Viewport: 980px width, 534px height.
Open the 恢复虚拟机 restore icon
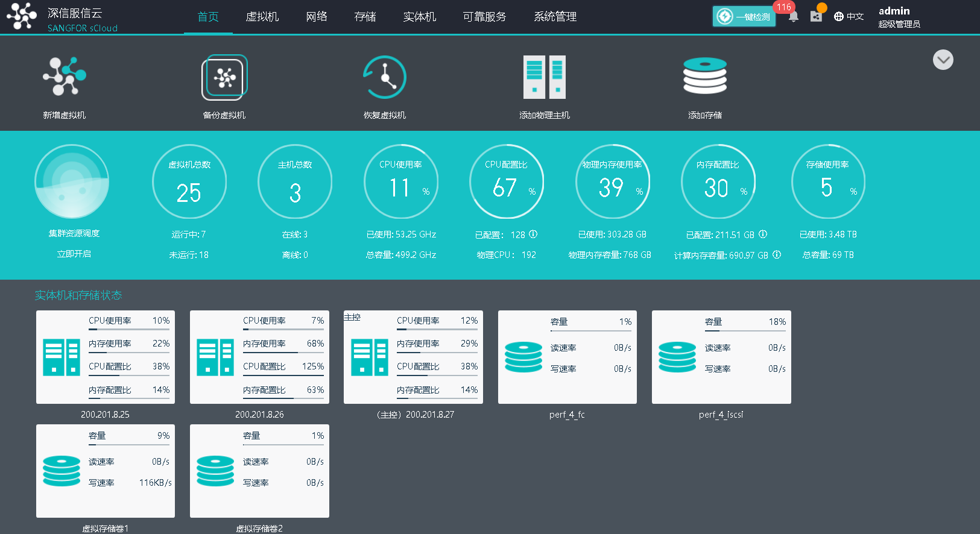point(385,77)
